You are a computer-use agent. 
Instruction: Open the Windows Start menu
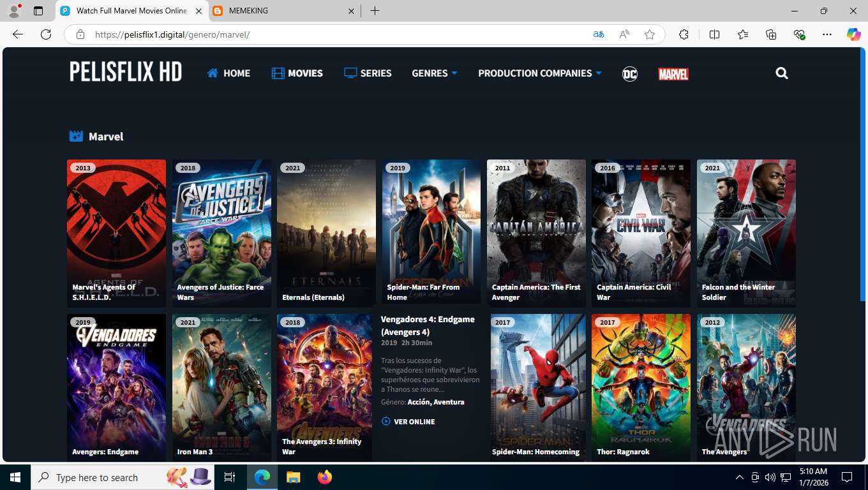tap(15, 477)
